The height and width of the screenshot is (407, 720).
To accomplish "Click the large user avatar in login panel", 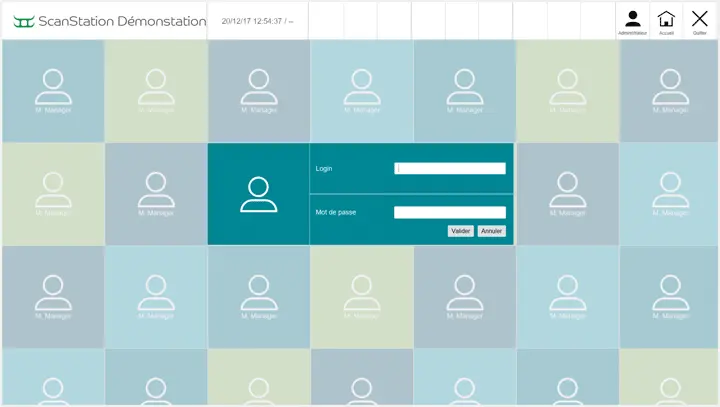I will tap(258, 194).
